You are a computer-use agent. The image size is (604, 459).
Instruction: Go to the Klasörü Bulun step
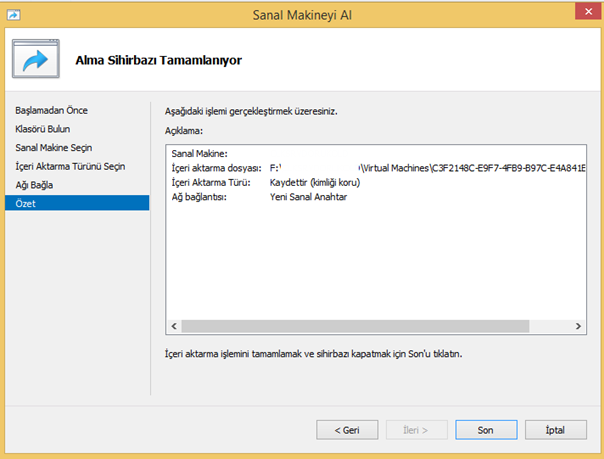click(42, 129)
